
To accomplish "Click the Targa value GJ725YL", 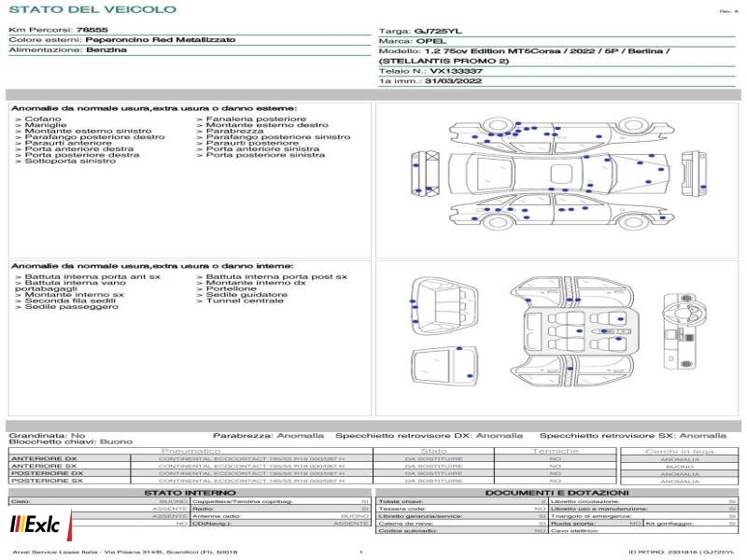I will tap(438, 32).
